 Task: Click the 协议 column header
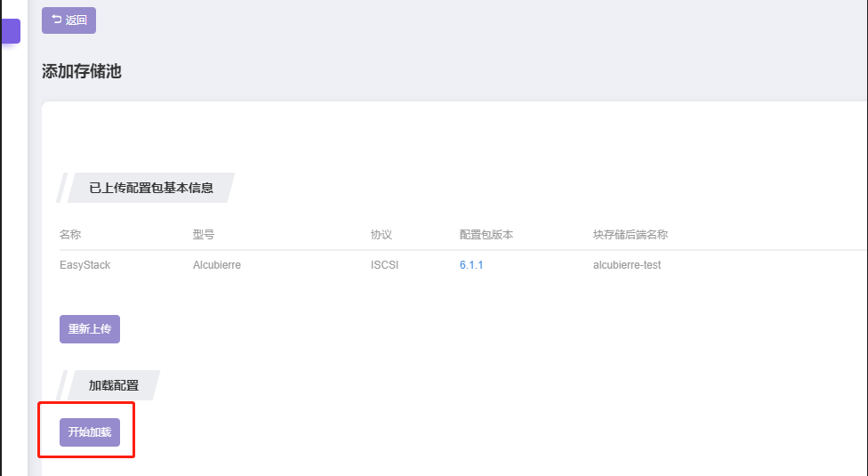[x=382, y=235]
